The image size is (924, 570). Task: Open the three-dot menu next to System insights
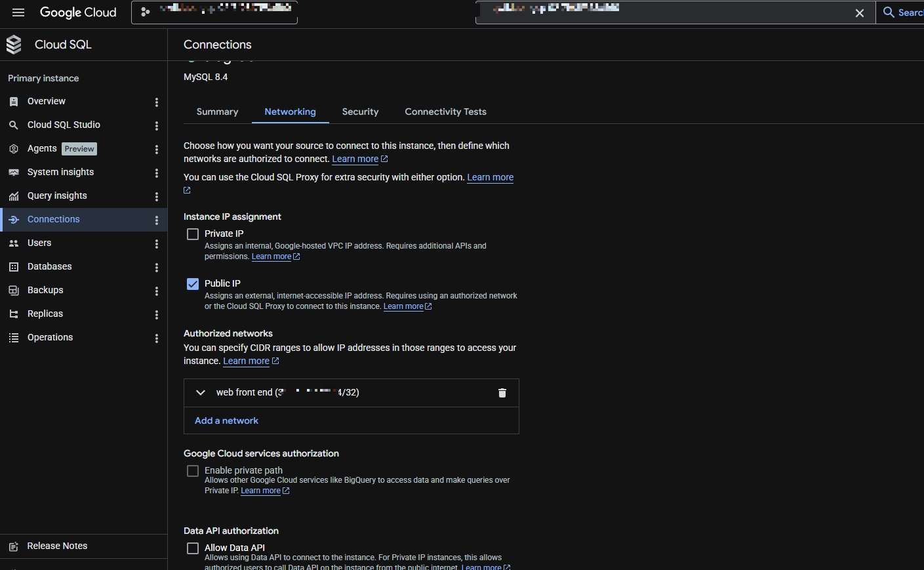click(156, 173)
